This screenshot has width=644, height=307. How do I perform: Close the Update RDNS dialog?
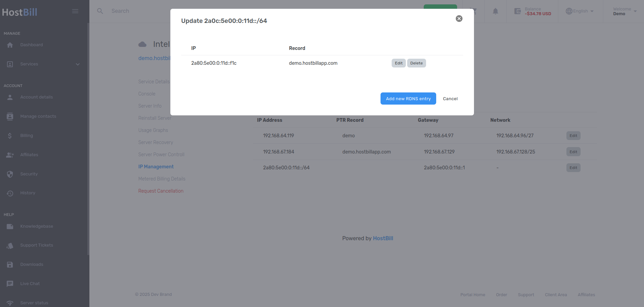(x=459, y=19)
